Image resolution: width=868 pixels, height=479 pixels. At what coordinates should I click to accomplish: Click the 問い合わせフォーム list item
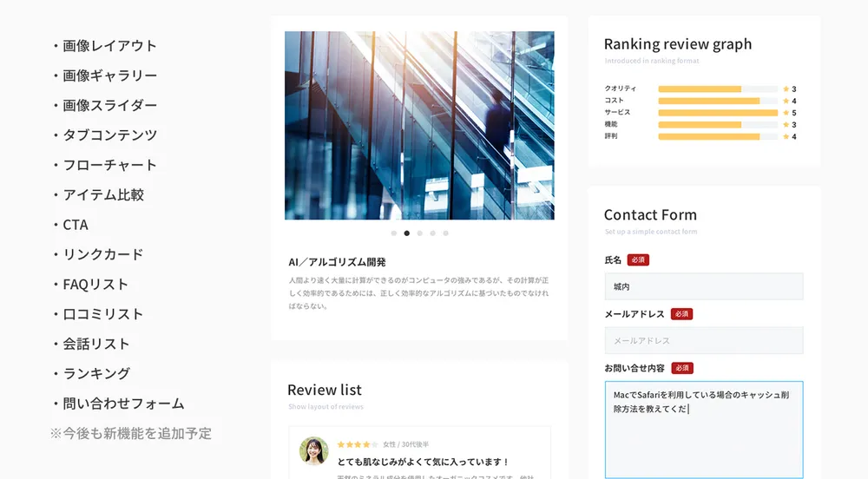tap(118, 404)
